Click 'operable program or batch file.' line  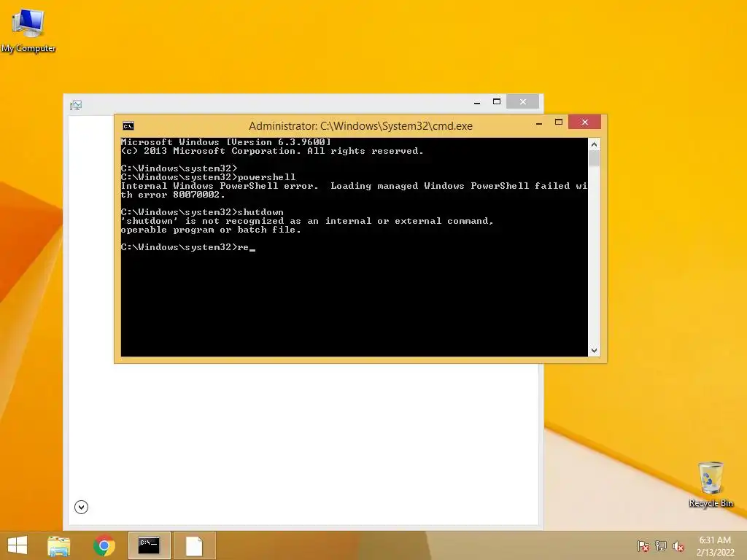pos(211,230)
